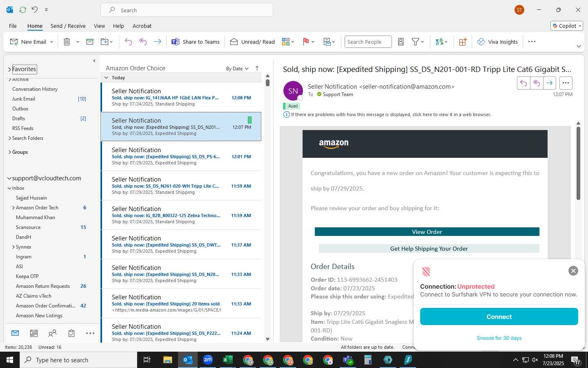Open the Delete options dropdown arrow

78,42
